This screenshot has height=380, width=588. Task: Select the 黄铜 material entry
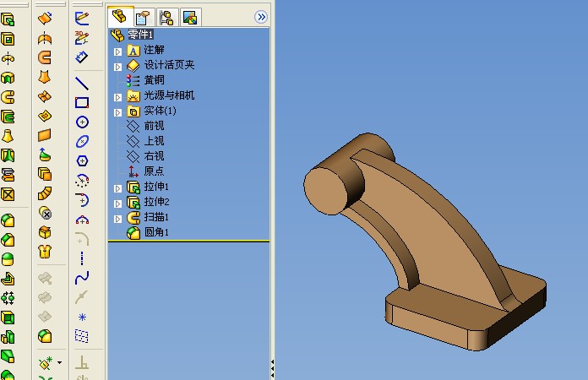coord(154,80)
